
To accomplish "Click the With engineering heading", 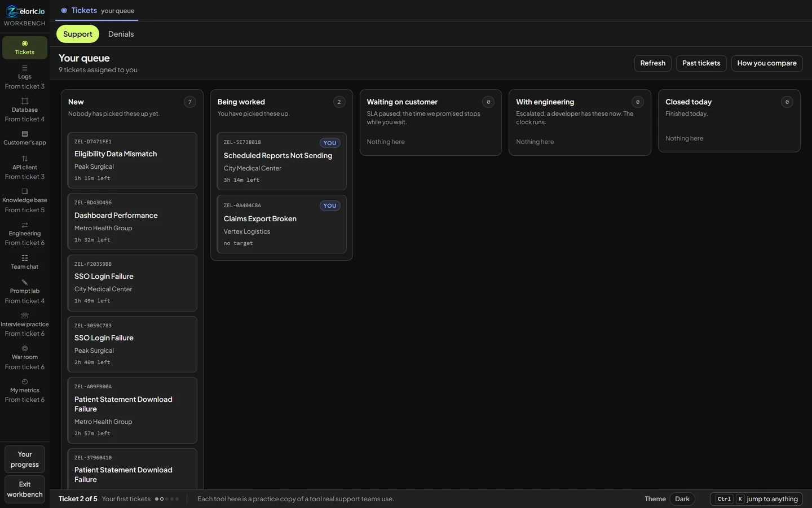I will (x=545, y=102).
